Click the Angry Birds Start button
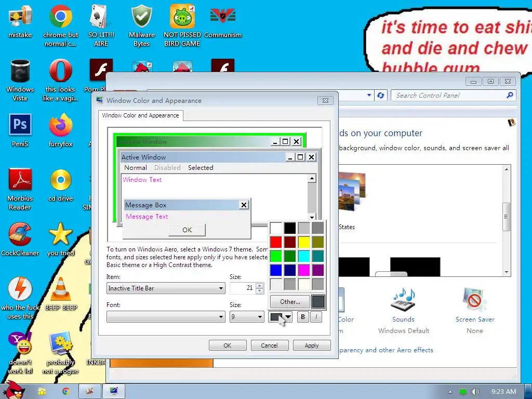Screen dimensions: 532x399 [14, 390]
